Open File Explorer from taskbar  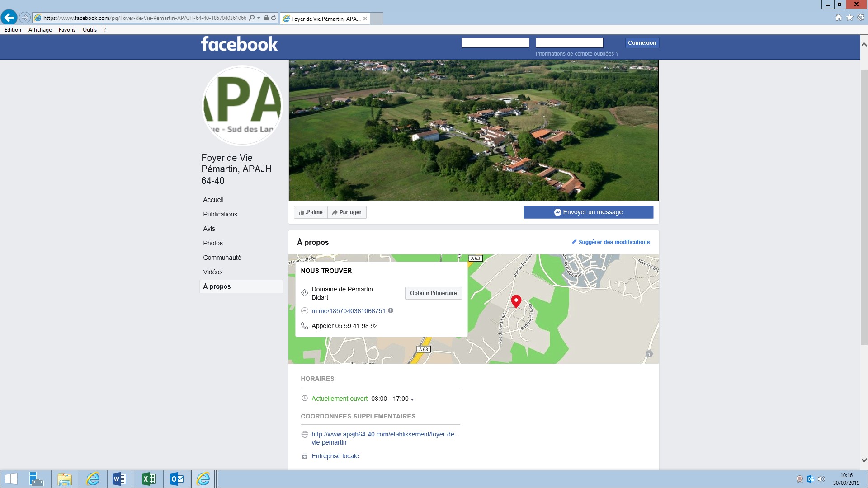[65, 479]
